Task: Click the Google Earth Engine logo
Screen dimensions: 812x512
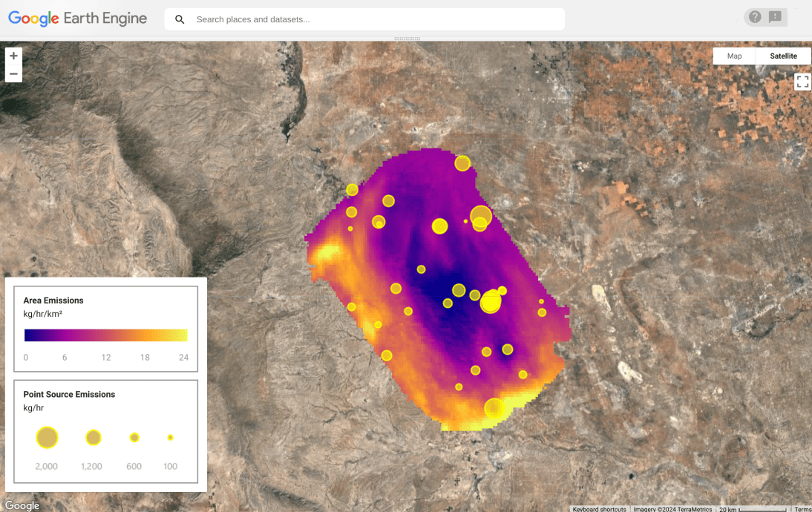Action: point(77,18)
